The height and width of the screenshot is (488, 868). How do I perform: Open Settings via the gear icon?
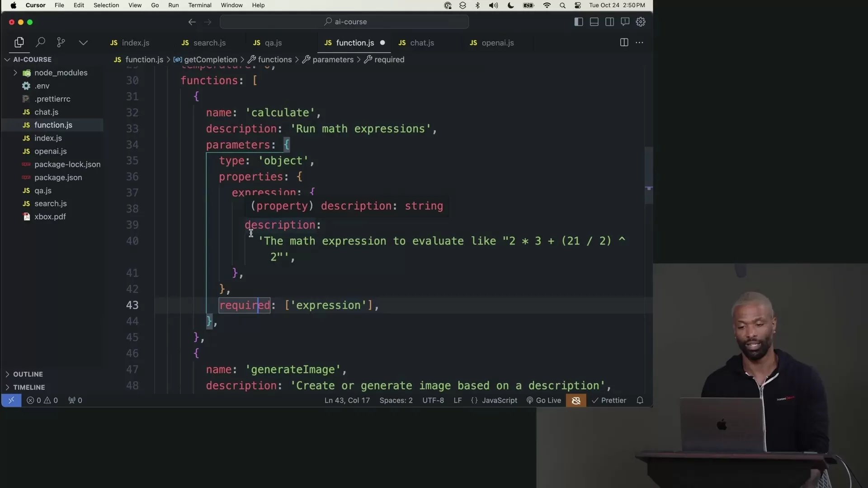[641, 22]
